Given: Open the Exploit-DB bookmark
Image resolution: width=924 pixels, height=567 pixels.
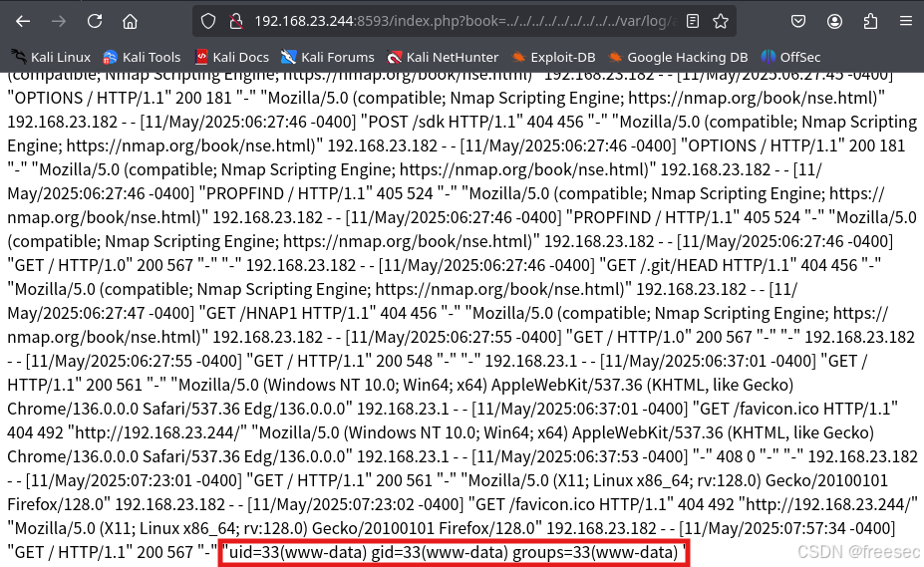Looking at the screenshot, I should coord(553,57).
